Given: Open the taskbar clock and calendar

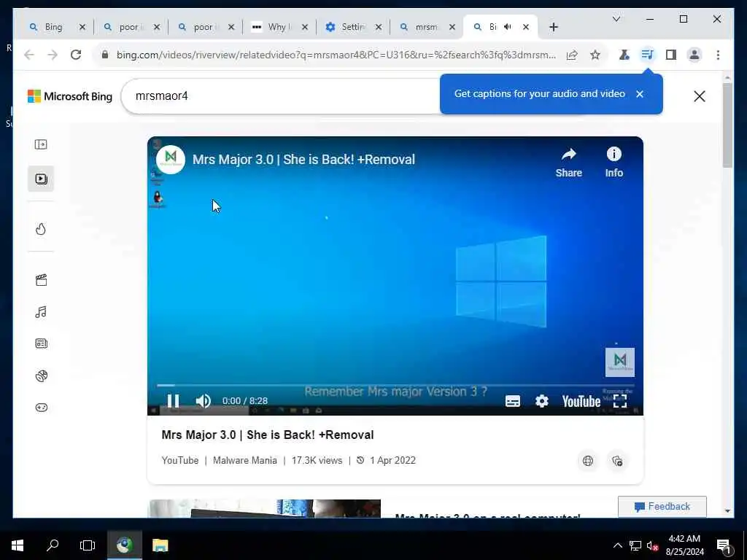Looking at the screenshot, I should 684,545.
